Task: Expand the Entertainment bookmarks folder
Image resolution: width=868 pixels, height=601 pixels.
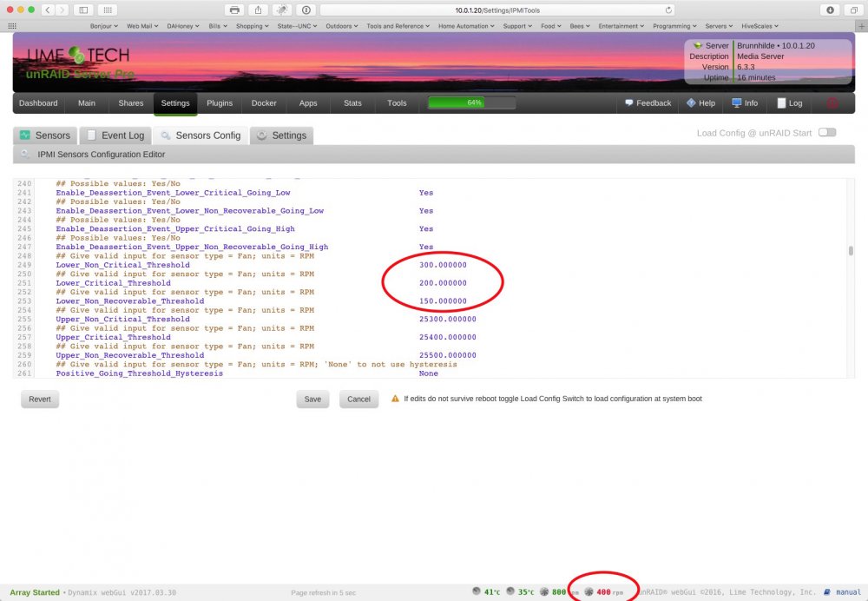Action: (621, 26)
